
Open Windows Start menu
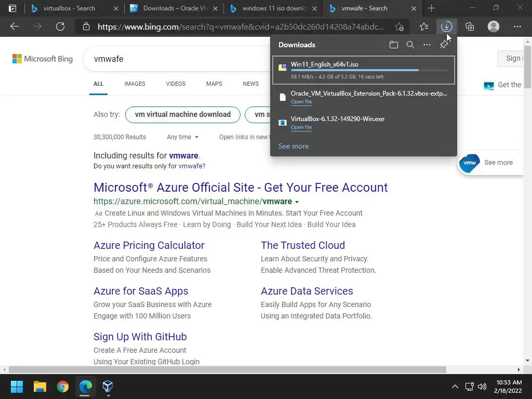pyautogui.click(x=17, y=387)
